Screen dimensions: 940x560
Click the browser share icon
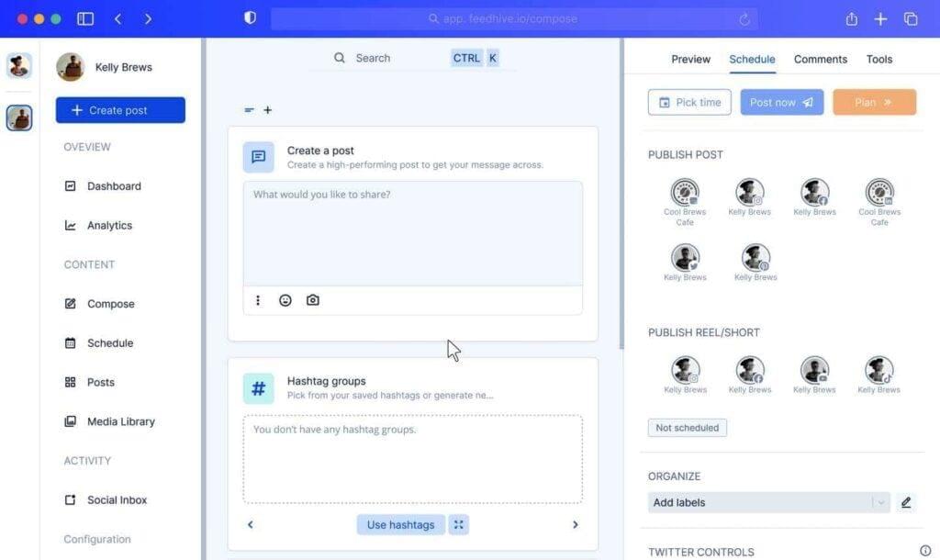point(851,18)
